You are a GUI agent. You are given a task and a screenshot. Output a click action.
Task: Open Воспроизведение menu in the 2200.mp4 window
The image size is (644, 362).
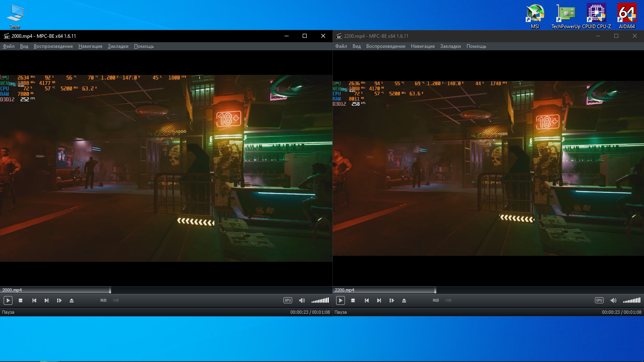click(386, 46)
